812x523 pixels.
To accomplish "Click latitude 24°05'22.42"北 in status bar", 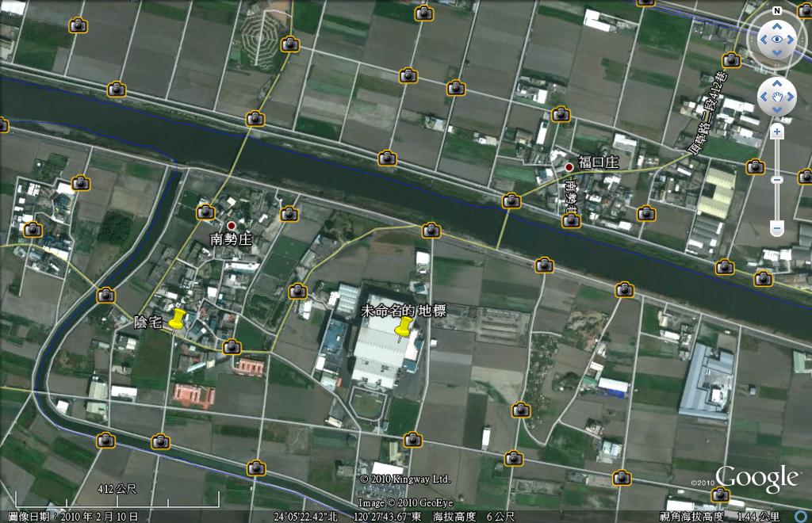I will click(x=305, y=517).
